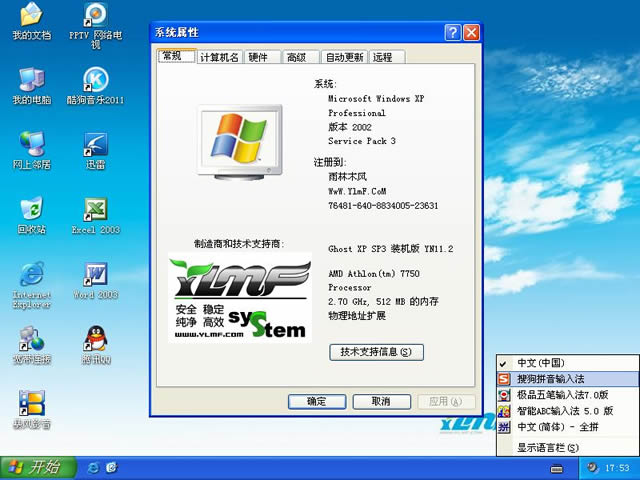Click the product ID 76481-640-8834005-23631

(383, 205)
